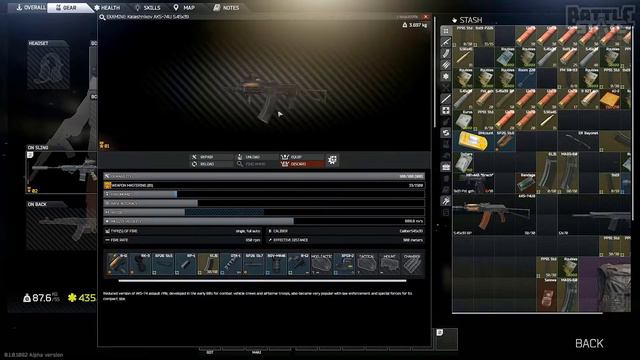Switch to the OVERALL tab
Image resolution: width=640 pixels, height=360 pixels.
(x=31, y=7)
